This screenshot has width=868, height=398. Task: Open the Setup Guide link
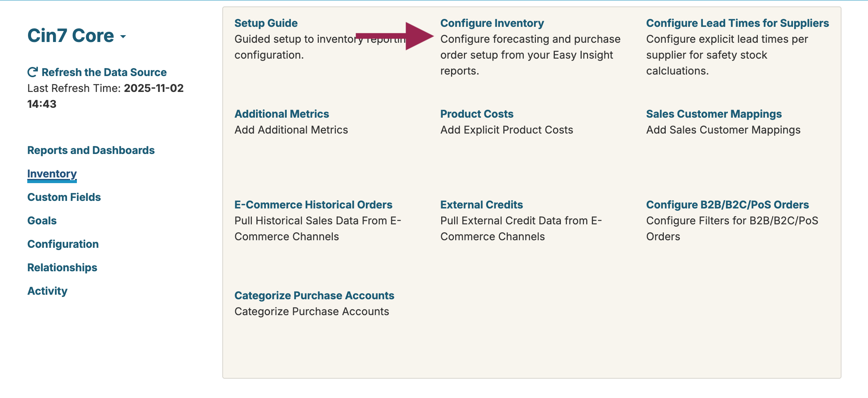pos(266,23)
